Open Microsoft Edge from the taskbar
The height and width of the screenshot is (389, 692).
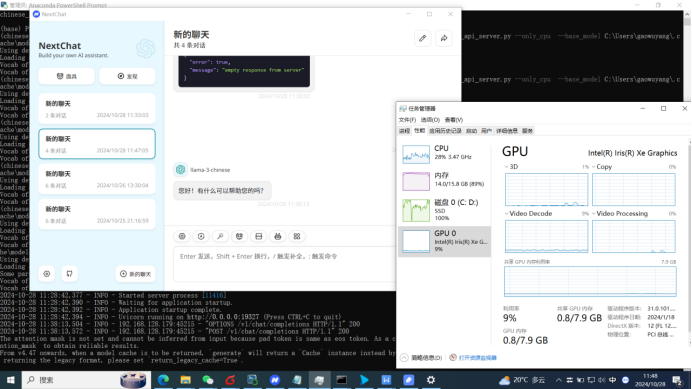coord(163,380)
